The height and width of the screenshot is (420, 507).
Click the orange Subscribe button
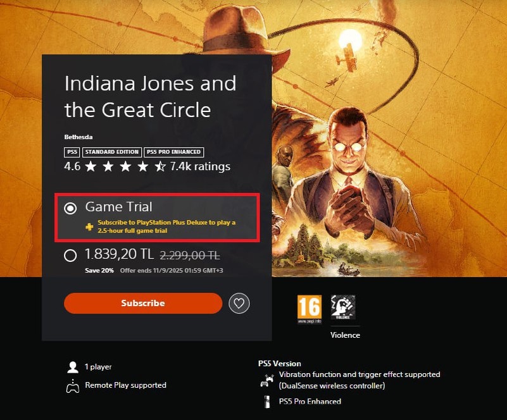[143, 303]
